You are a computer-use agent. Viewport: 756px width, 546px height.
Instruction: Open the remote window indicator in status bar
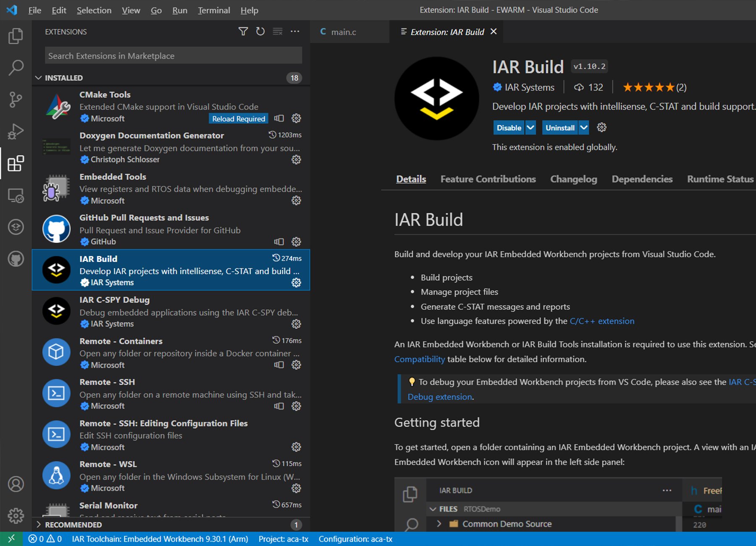click(11, 539)
